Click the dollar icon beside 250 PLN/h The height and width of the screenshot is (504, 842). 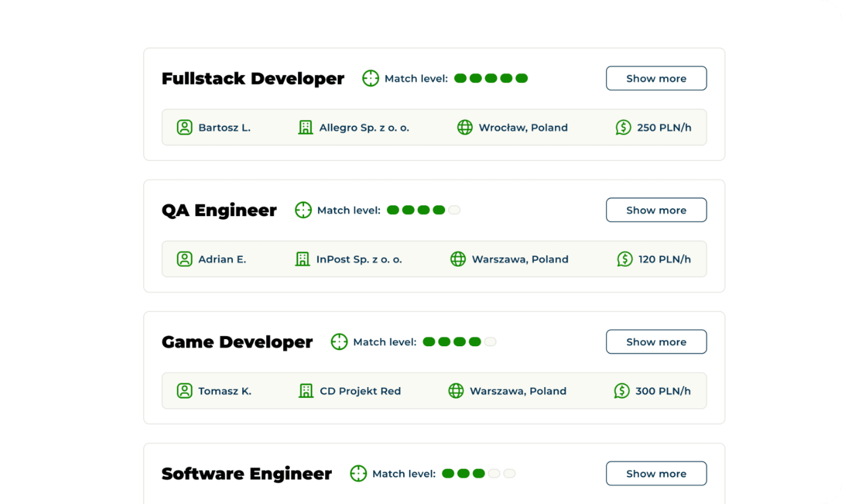pos(623,128)
